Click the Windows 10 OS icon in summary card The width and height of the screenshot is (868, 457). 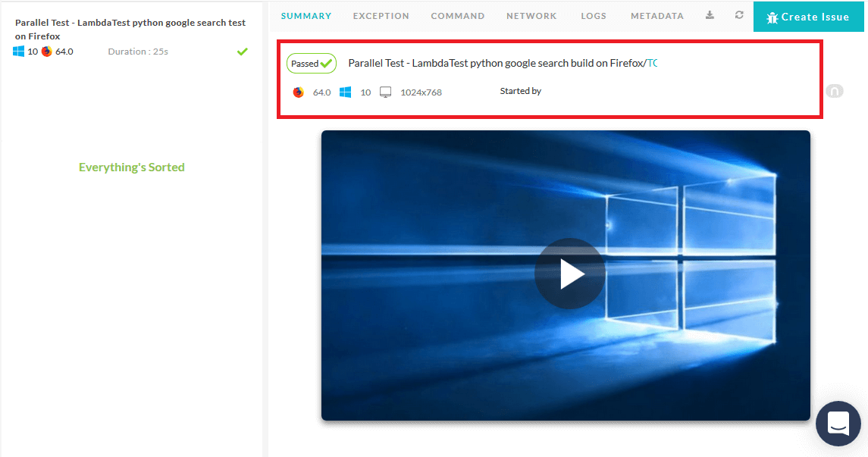click(345, 92)
